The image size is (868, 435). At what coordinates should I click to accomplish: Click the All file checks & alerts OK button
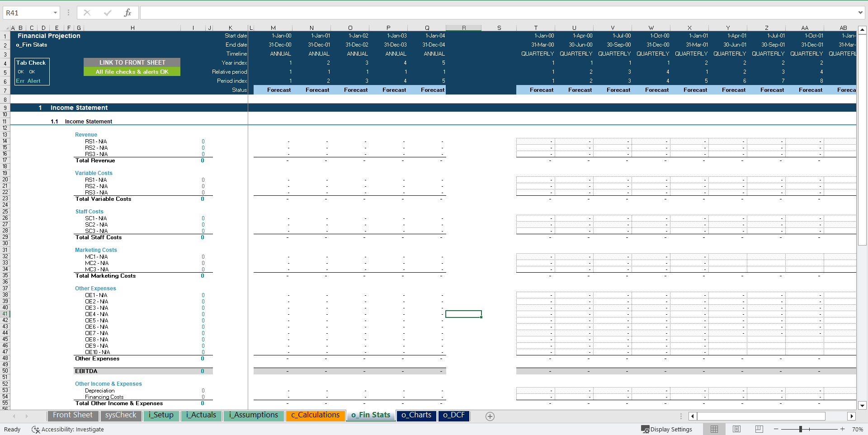[x=132, y=72]
